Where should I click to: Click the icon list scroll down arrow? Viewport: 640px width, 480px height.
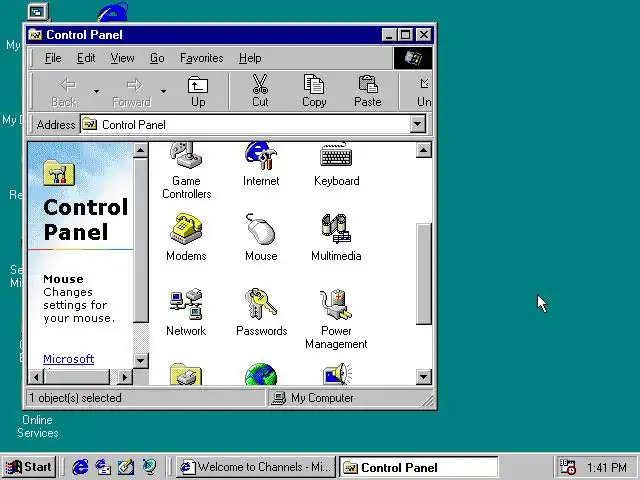424,377
